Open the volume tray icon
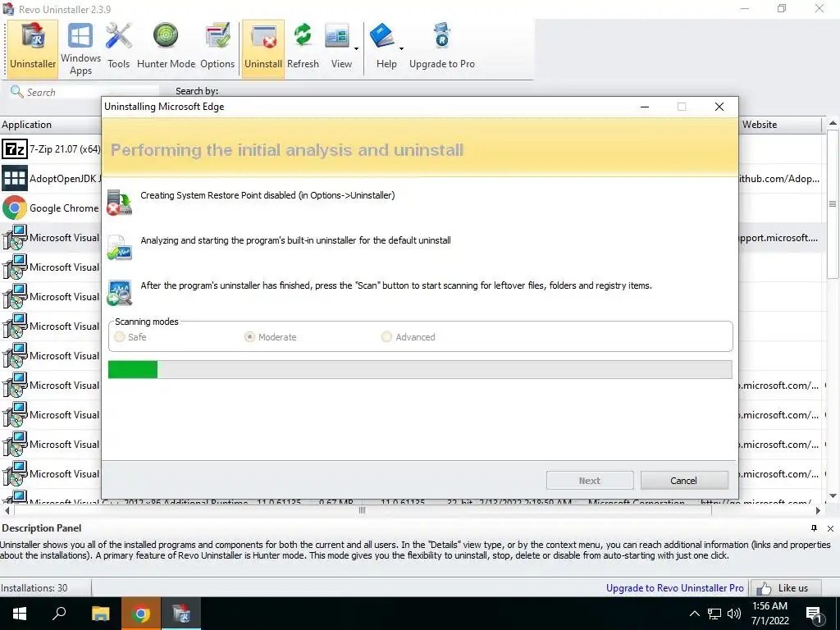The image size is (840, 630). point(734,614)
